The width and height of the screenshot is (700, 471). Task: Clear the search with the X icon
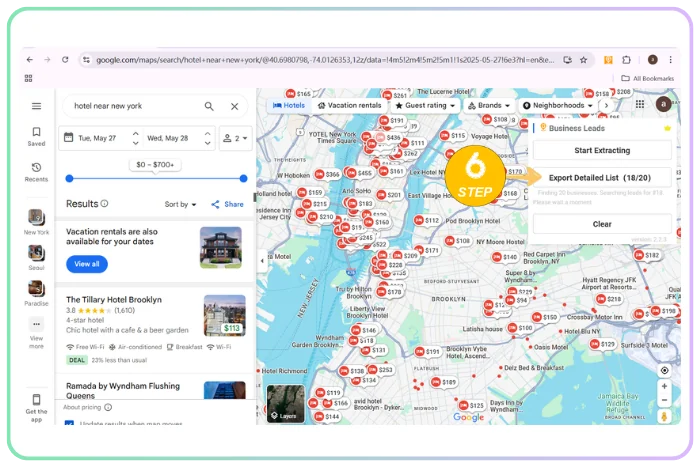[x=234, y=106]
